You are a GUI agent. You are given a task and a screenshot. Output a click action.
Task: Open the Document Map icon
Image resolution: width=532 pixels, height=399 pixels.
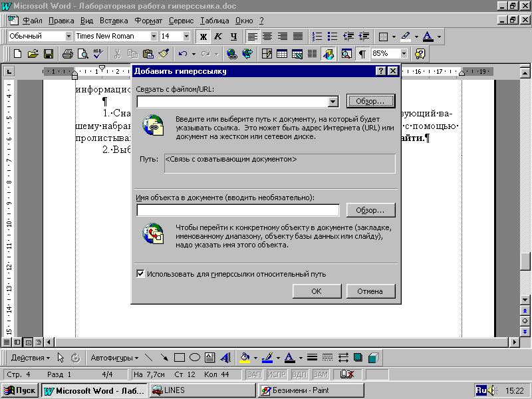(x=346, y=54)
